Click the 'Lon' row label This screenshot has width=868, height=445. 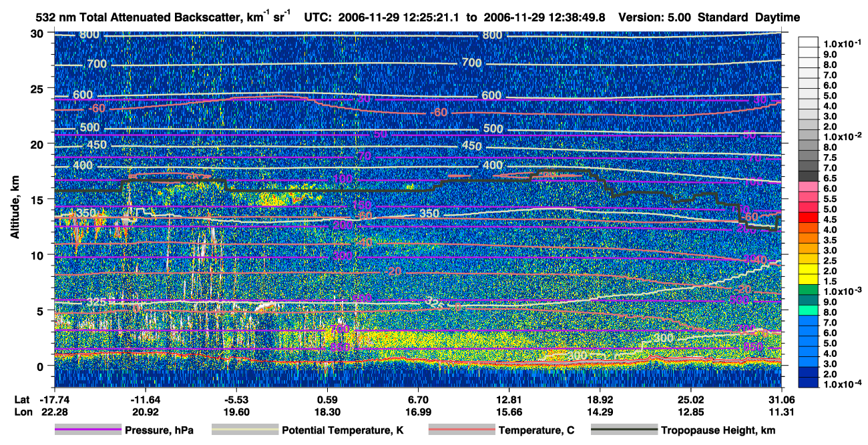point(22,412)
